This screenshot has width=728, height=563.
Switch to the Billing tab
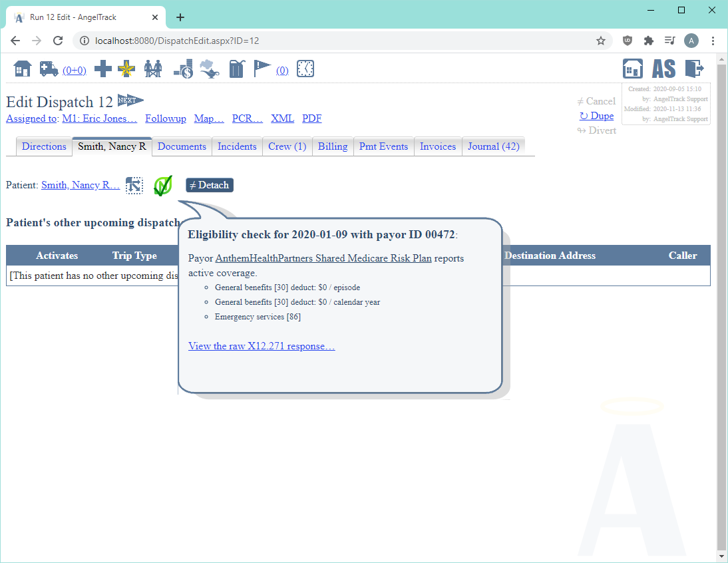pos(333,146)
